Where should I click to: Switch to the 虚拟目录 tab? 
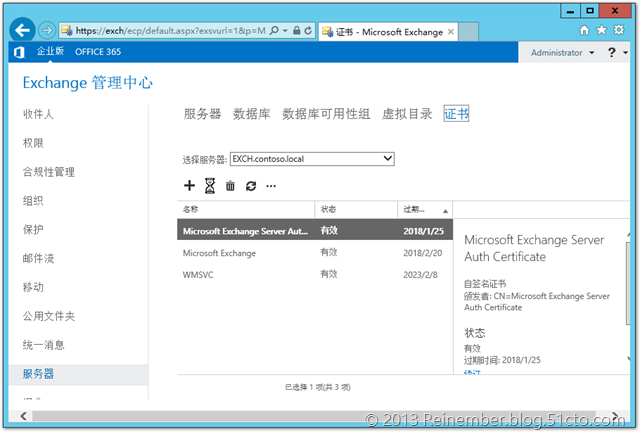[407, 114]
